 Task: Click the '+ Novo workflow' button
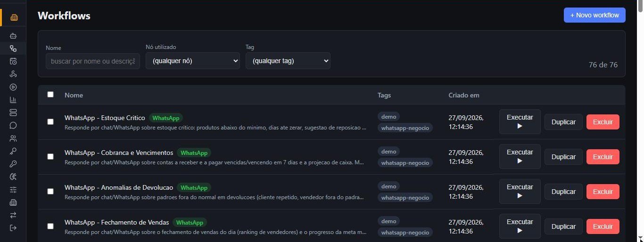coord(594,15)
